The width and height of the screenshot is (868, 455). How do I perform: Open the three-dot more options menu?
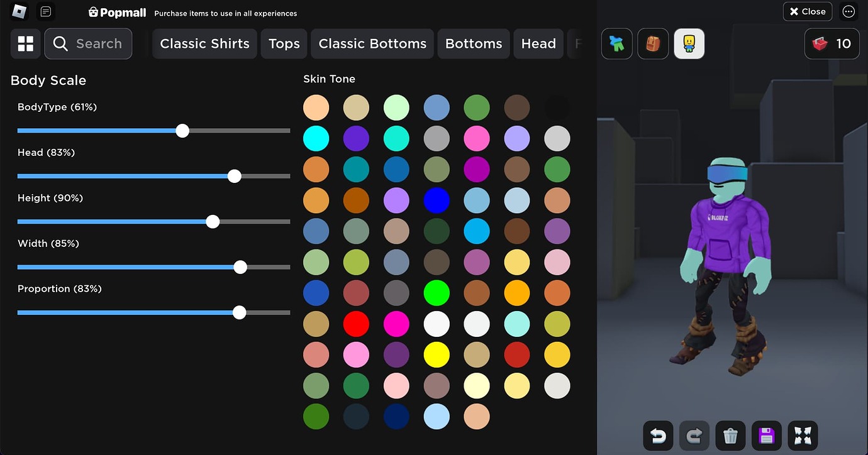point(849,11)
